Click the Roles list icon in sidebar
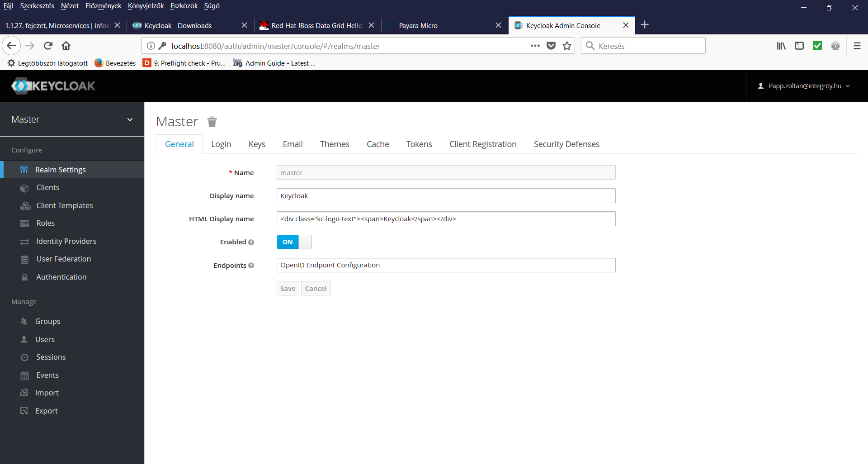The image size is (868, 466). pos(24,223)
